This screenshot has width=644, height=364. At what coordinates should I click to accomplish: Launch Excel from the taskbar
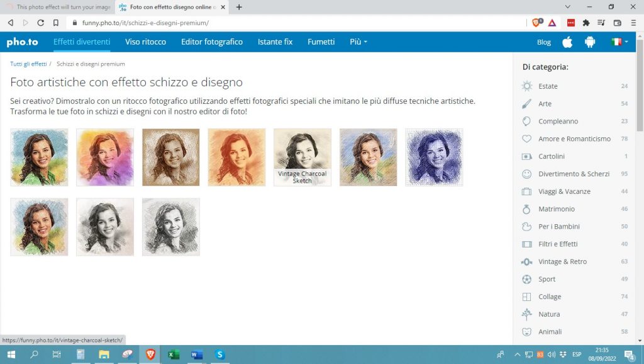(x=172, y=355)
